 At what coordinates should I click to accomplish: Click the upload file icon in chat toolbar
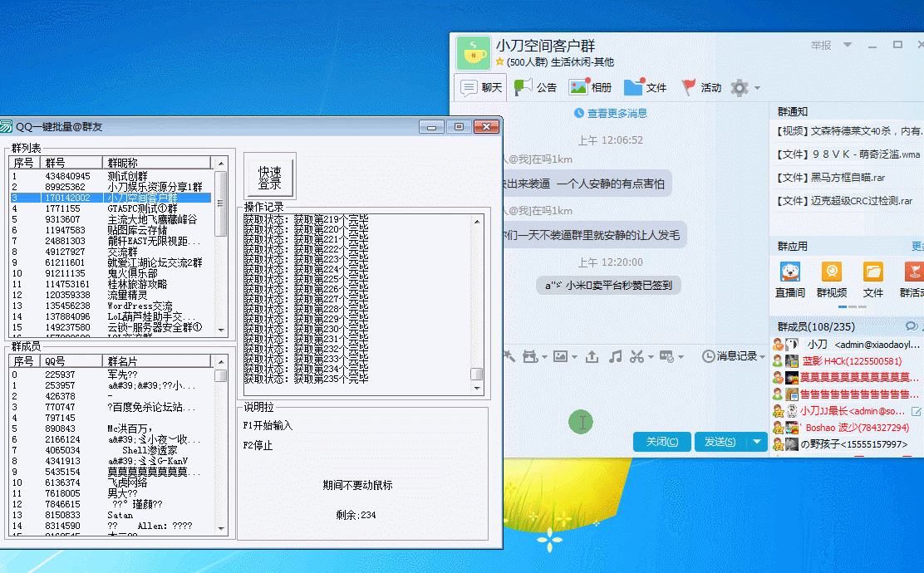coord(592,356)
